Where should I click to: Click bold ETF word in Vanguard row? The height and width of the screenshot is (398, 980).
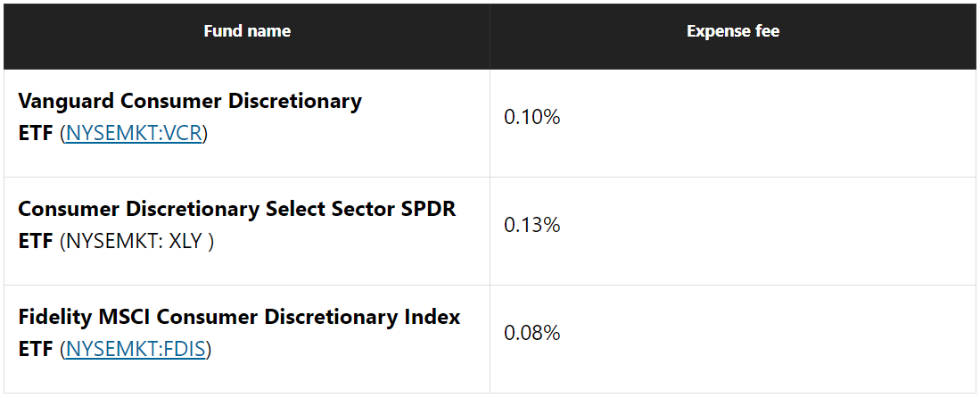[x=36, y=134]
